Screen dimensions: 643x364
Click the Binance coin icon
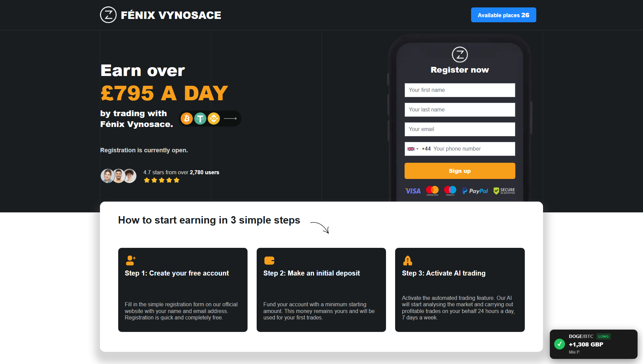pyautogui.click(x=214, y=119)
